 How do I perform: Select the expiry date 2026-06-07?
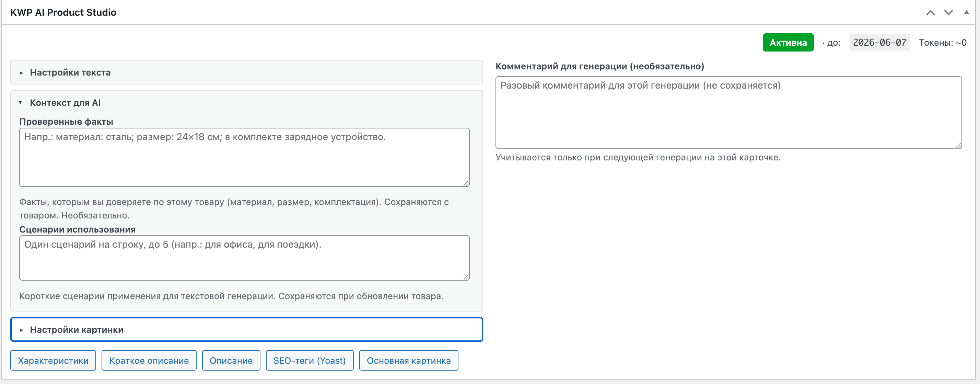click(879, 42)
